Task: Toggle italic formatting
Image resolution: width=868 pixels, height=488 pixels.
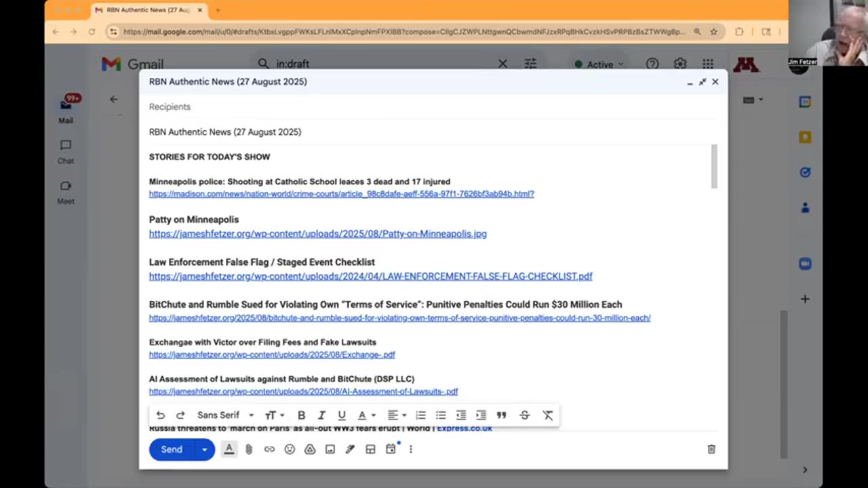Action: tap(321, 415)
